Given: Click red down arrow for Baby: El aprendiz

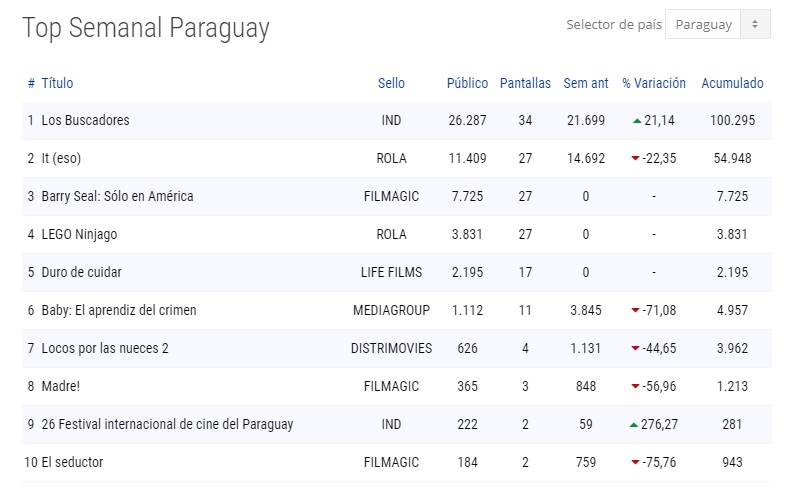Looking at the screenshot, I should point(635,311).
